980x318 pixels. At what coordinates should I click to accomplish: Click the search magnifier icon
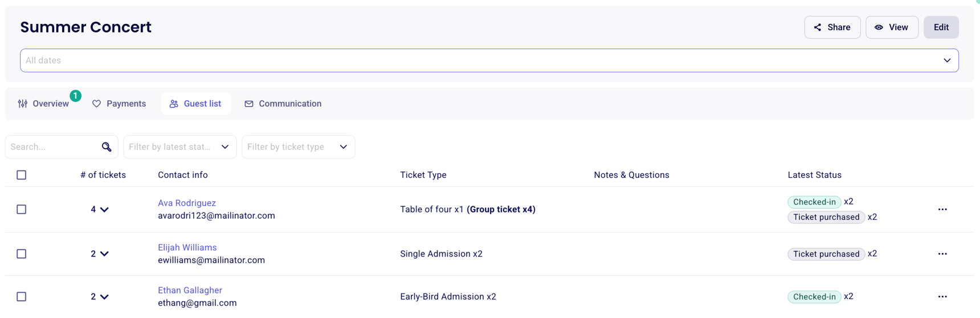tap(107, 147)
